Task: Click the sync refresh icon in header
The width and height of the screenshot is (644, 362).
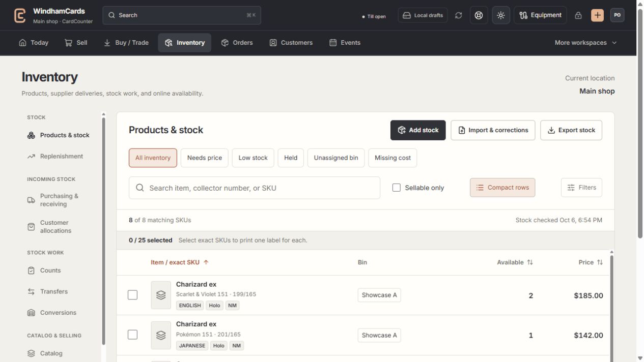Action: 459,15
